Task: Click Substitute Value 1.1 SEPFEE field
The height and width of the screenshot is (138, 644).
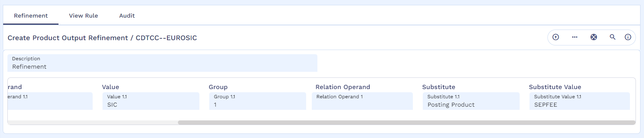Action: [580, 101]
